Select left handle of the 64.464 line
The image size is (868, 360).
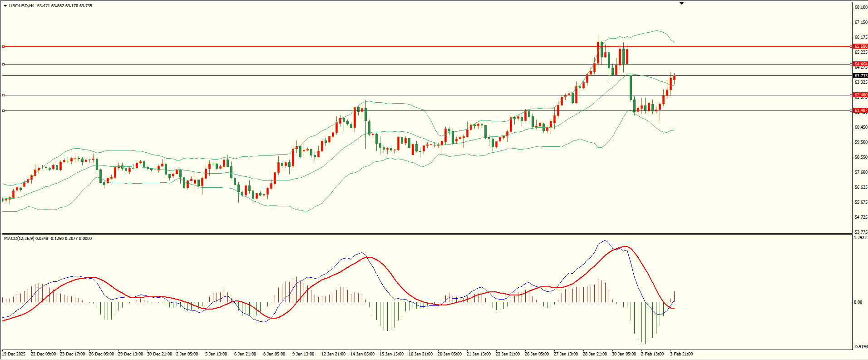point(4,64)
